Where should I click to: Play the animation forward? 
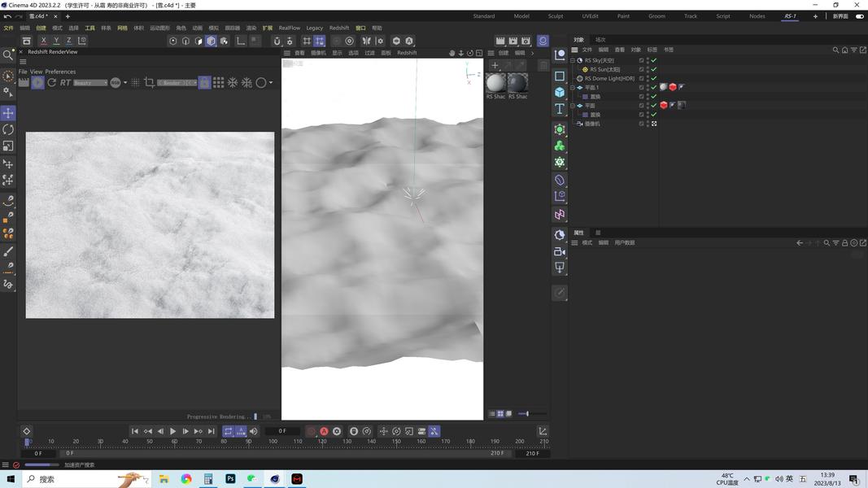[172, 431]
